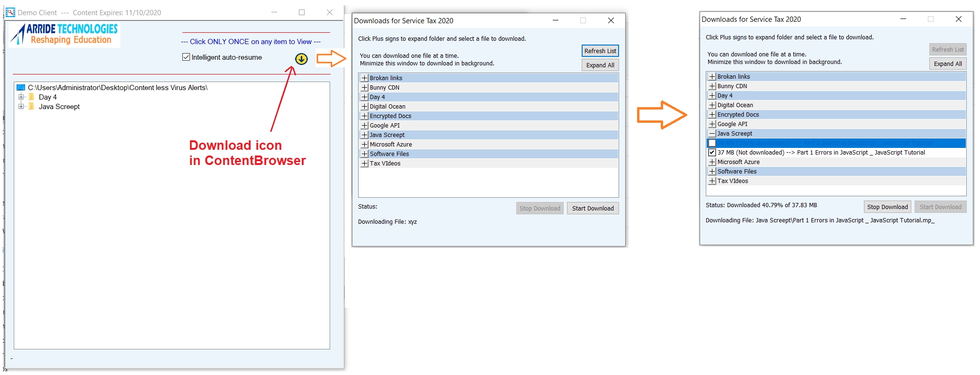Image resolution: width=980 pixels, height=375 pixels.
Task: Select Software Files row in middle window
Action: (x=389, y=154)
